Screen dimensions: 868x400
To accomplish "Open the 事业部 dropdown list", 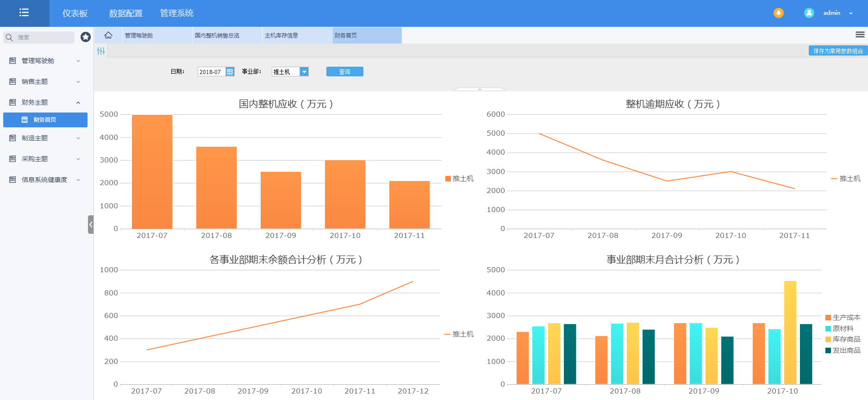I will coord(304,72).
